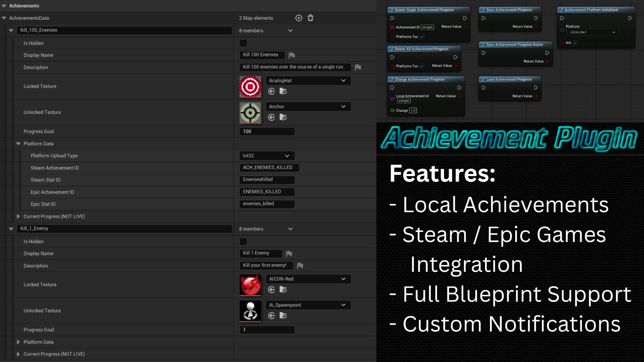Collapse the Kill_100_Enemies map entry
The image size is (644, 362).
click(x=11, y=31)
